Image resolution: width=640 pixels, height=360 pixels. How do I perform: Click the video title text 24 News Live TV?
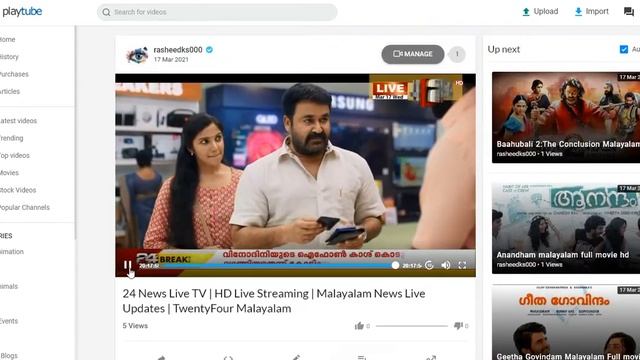pyautogui.click(x=273, y=301)
